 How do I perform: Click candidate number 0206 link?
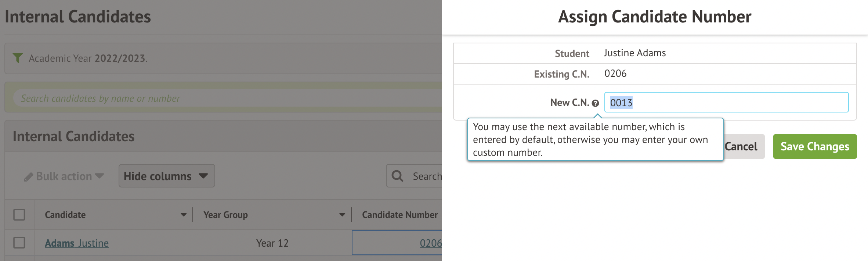430,243
